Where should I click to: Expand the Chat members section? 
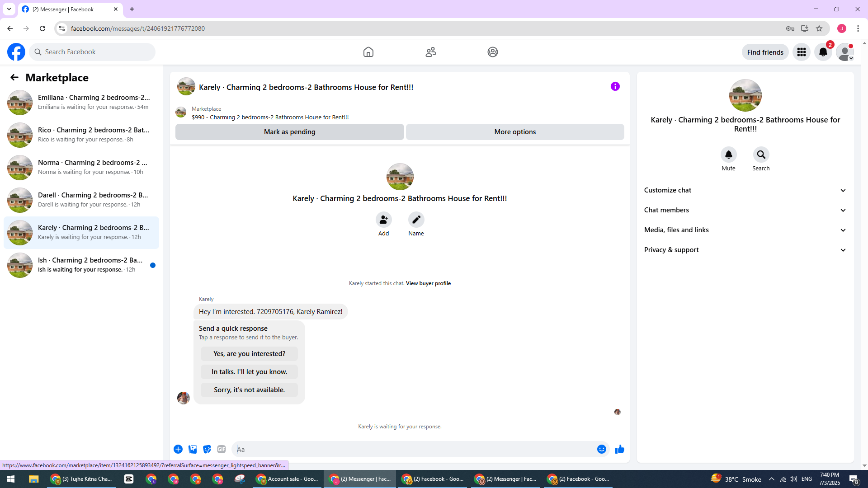745,210
